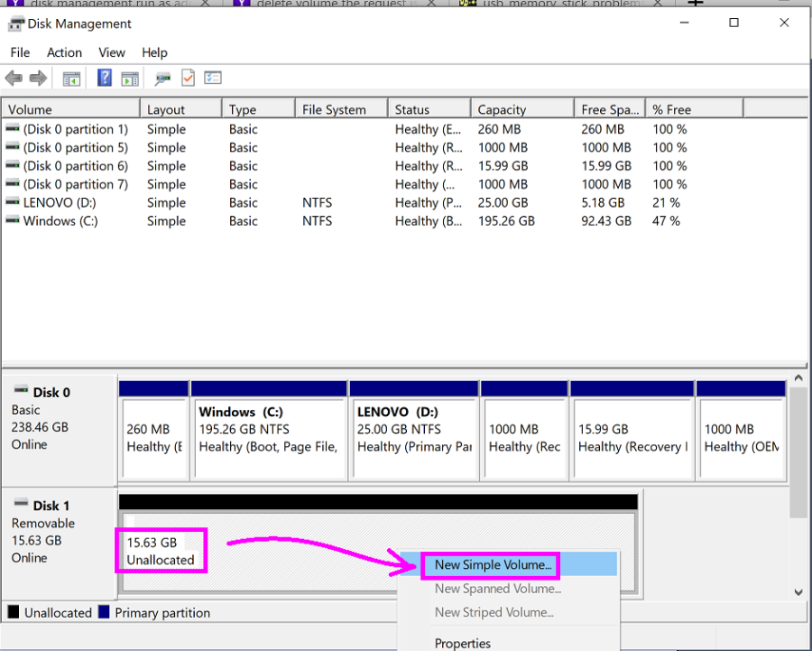Sort by the File System column header
Screen dimensions: 812x651
(x=341, y=109)
